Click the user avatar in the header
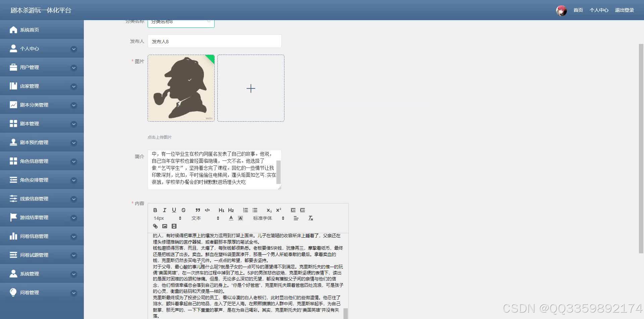Image resolution: width=644 pixels, height=319 pixels. [561, 10]
